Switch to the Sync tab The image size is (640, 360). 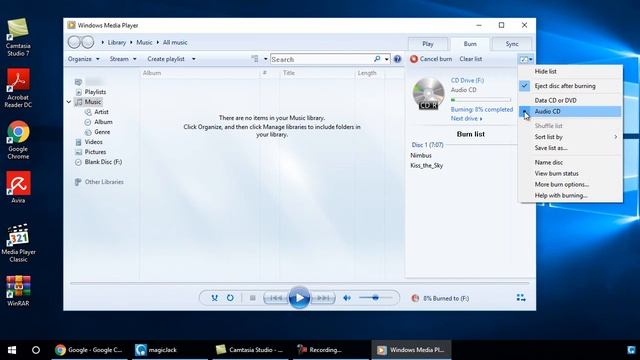point(512,44)
